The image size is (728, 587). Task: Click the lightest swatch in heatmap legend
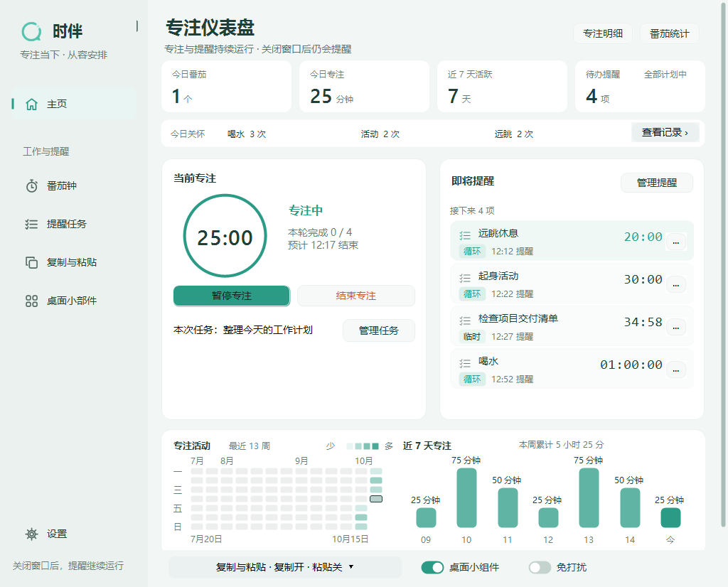350,446
